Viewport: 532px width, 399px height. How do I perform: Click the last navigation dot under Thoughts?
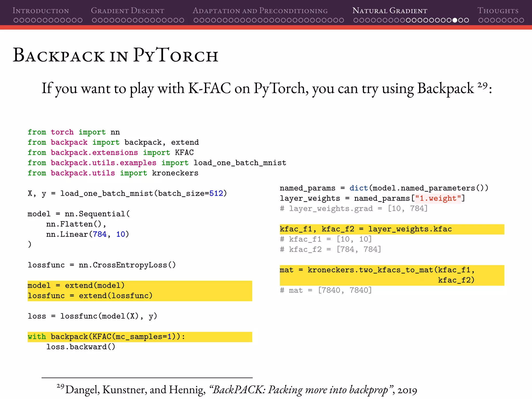click(x=521, y=20)
